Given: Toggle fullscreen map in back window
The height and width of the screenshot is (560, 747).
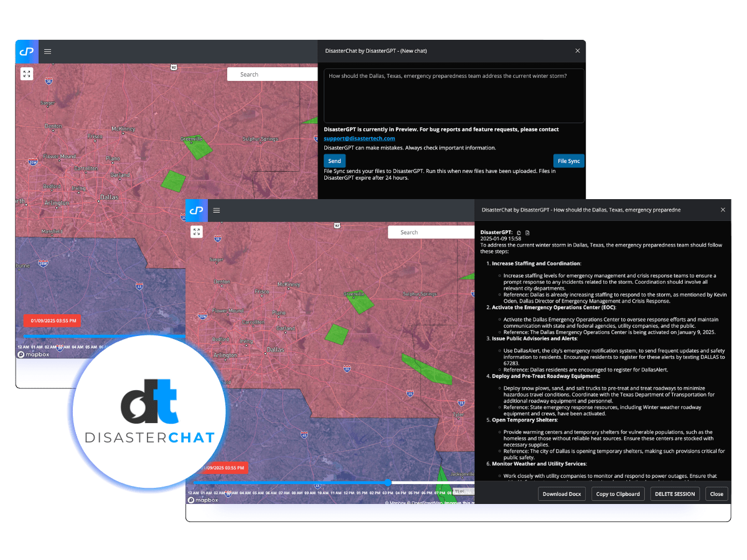Looking at the screenshot, I should pyautogui.click(x=27, y=74).
